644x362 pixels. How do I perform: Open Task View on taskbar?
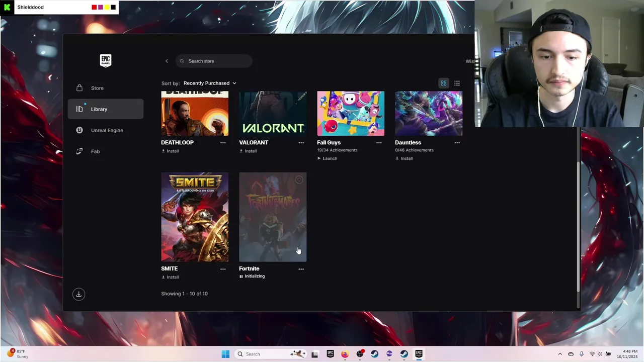point(315,354)
